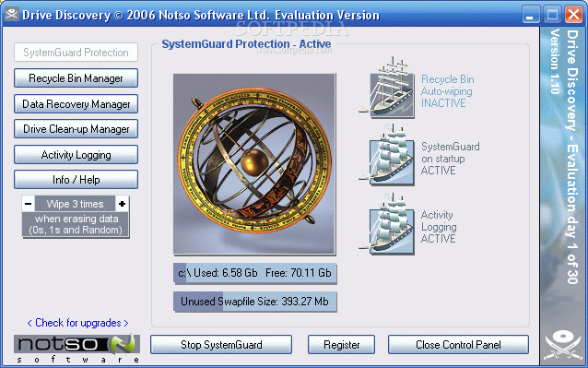Open the Info / Help section
588x368 pixels.
(76, 180)
